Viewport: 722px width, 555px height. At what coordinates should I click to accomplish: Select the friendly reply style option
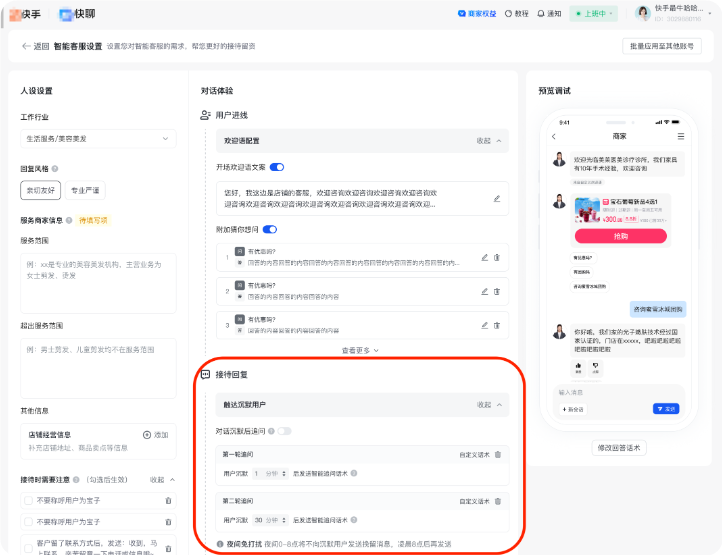click(x=41, y=190)
